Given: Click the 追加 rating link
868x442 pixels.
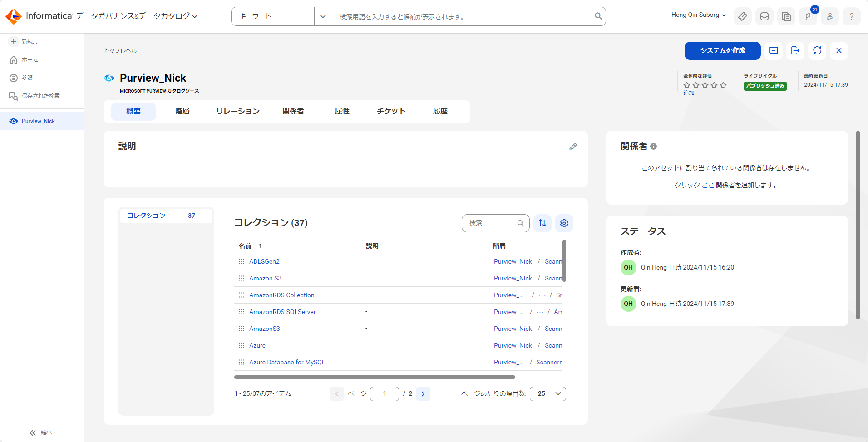Looking at the screenshot, I should pyautogui.click(x=689, y=93).
